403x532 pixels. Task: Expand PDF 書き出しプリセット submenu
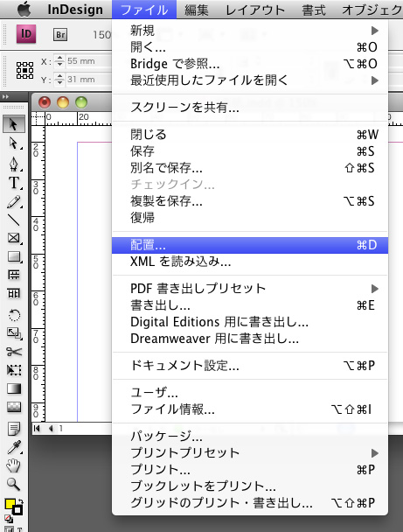tap(374, 289)
